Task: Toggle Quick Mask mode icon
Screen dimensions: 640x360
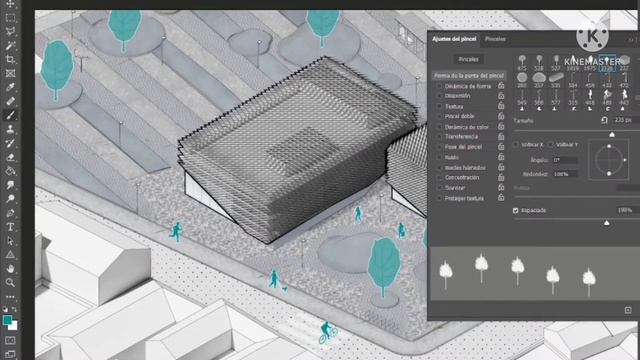Action: [x=10, y=340]
